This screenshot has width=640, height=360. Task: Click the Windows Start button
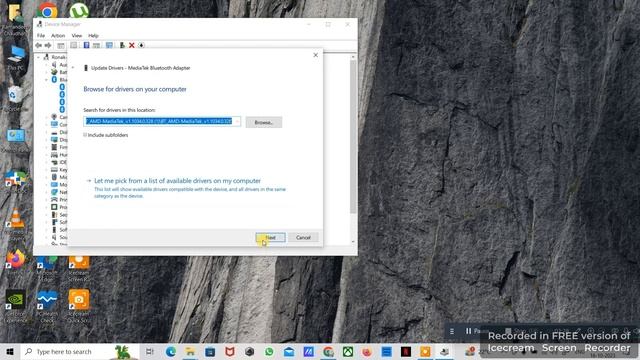(x=10, y=351)
